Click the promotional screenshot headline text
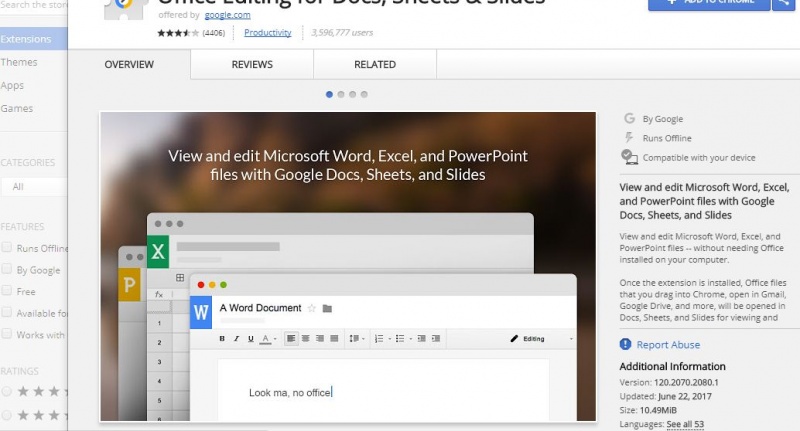The width and height of the screenshot is (800, 431). tap(348, 165)
